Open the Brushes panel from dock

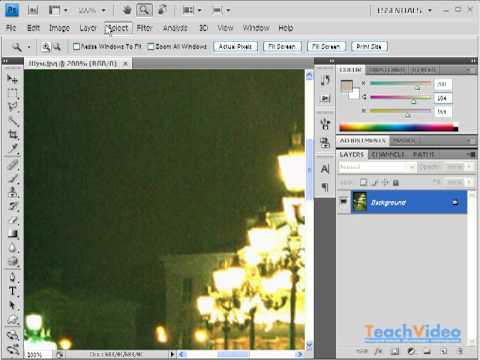pyautogui.click(x=325, y=124)
